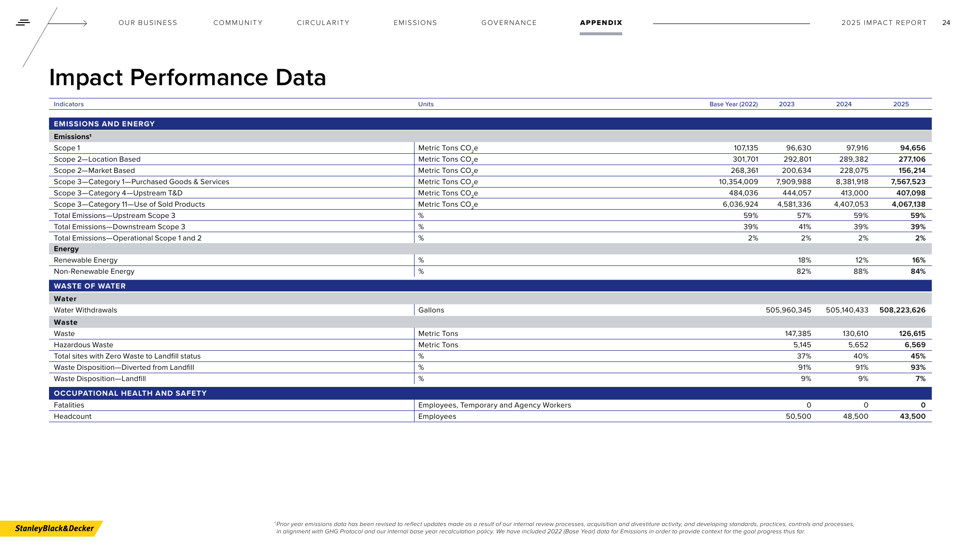The height and width of the screenshot is (551, 980).
Task: Select the Appendix tab
Action: 601,23
